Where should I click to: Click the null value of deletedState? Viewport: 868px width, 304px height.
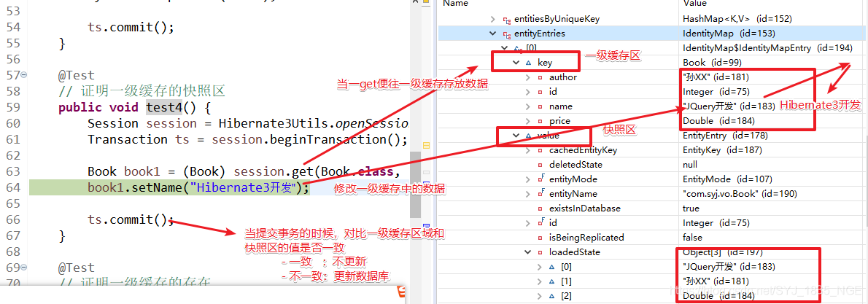tap(690, 165)
